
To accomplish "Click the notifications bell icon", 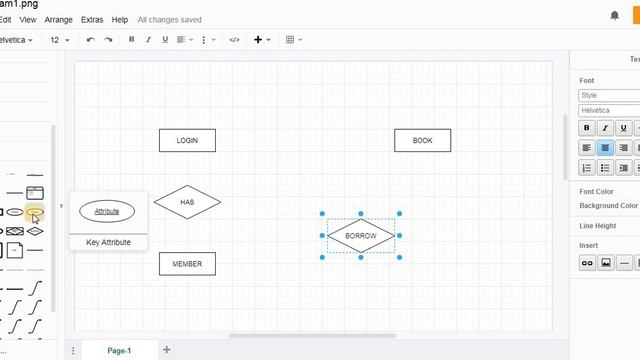I will tap(614, 16).
